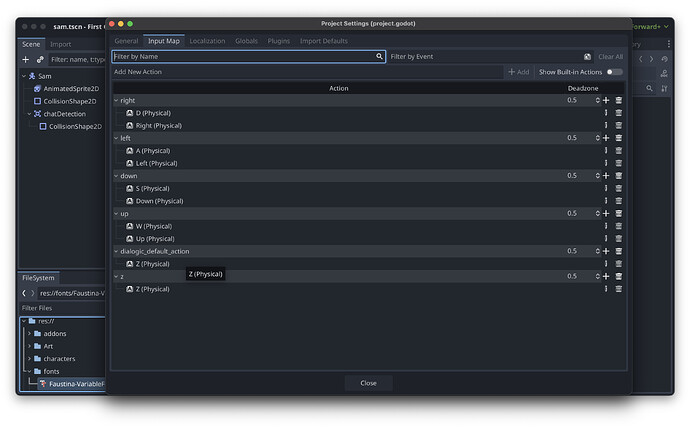Close the Project Settings dialog
Screen dimensions: 690x429
pos(368,383)
